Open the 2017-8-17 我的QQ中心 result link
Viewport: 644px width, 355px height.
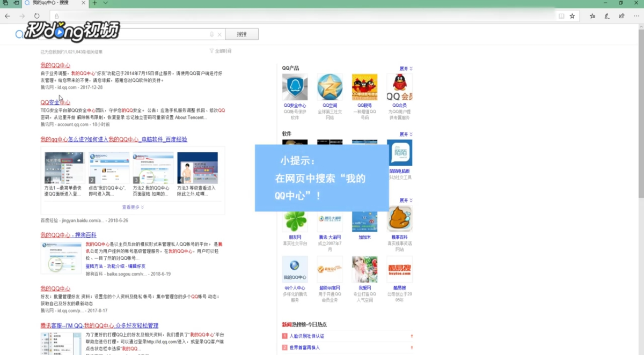coord(55,289)
